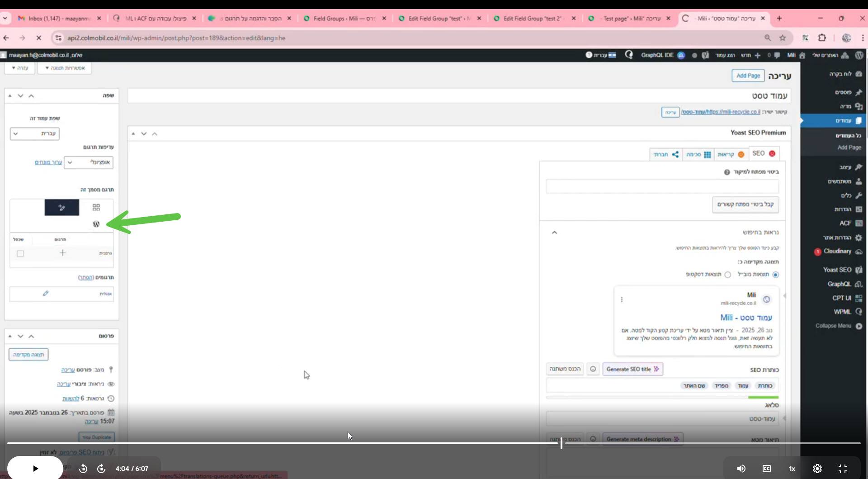Go back in the browser
Screen dimensions: 868x479
pyautogui.click(x=6, y=38)
